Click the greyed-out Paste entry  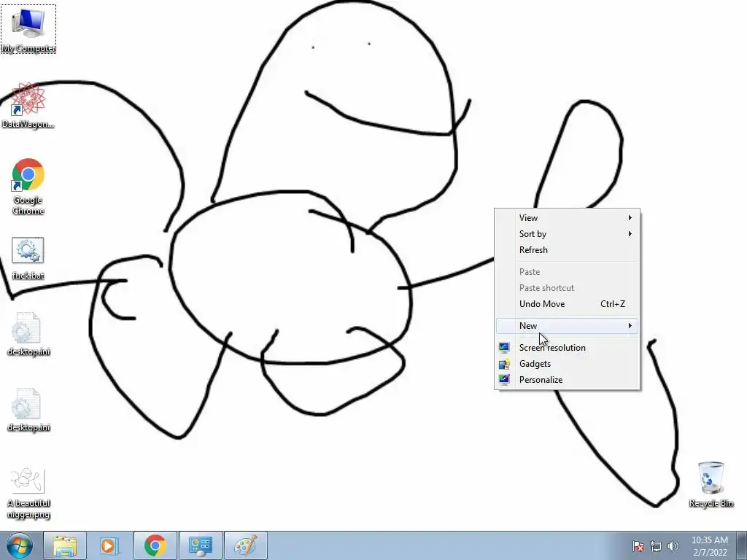click(567, 272)
